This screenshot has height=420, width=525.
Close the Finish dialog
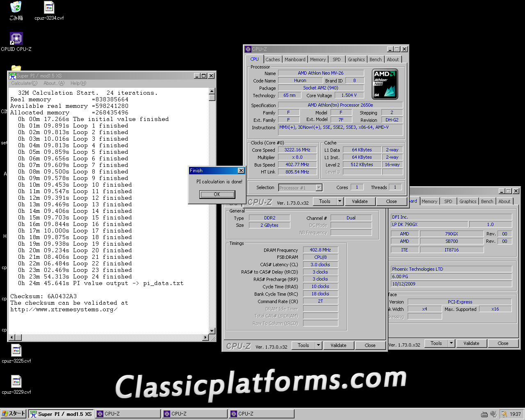241,171
